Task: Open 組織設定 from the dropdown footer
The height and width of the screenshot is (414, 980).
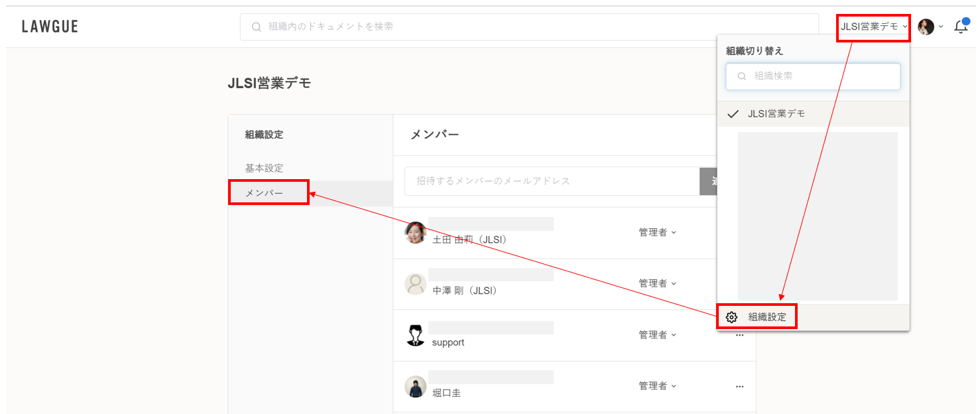Action: [x=766, y=317]
